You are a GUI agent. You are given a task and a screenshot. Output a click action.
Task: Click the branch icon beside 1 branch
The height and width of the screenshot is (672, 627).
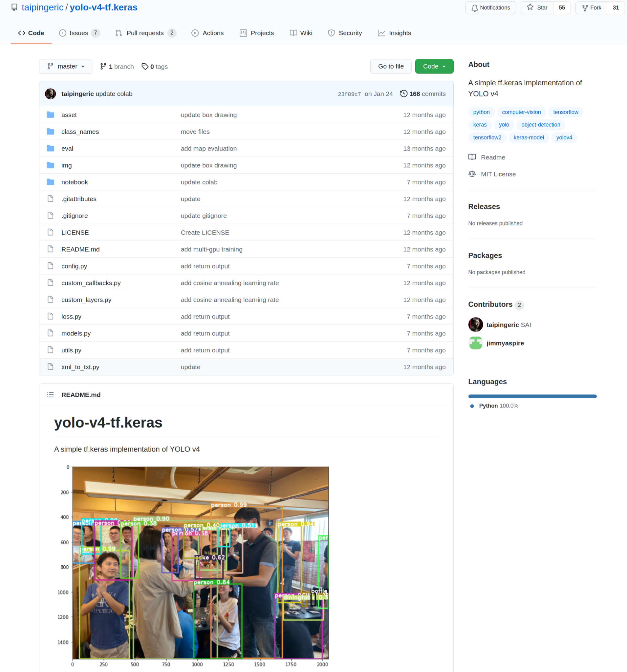(103, 67)
